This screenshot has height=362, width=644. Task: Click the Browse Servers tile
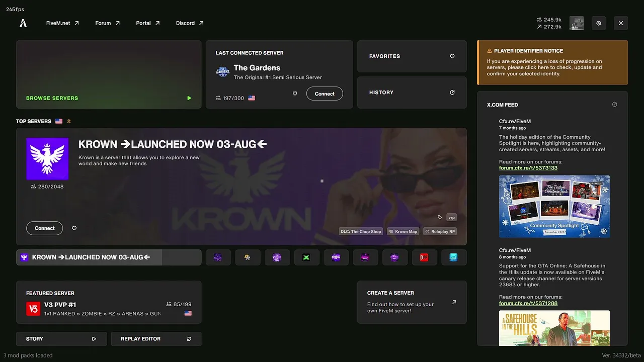coord(109,74)
